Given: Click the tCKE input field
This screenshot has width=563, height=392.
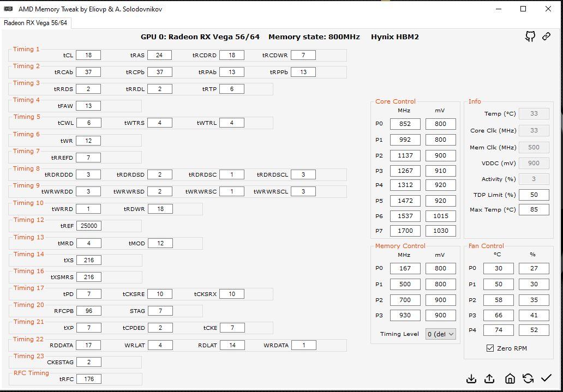Looking at the screenshot, I should 232,328.
